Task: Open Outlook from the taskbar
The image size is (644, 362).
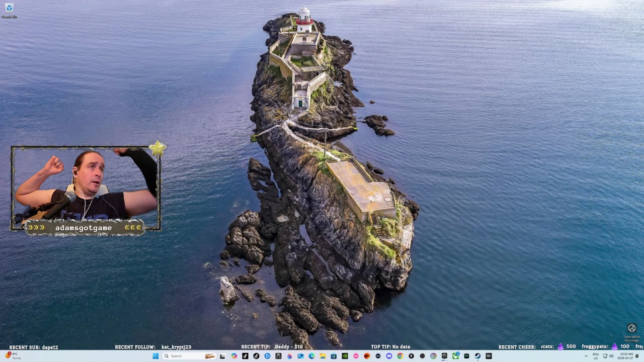Action: pos(300,356)
